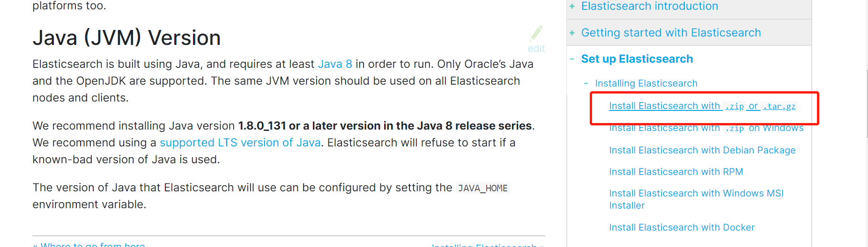
Task: Go to the Set up Elasticsearch page
Action: 637,59
